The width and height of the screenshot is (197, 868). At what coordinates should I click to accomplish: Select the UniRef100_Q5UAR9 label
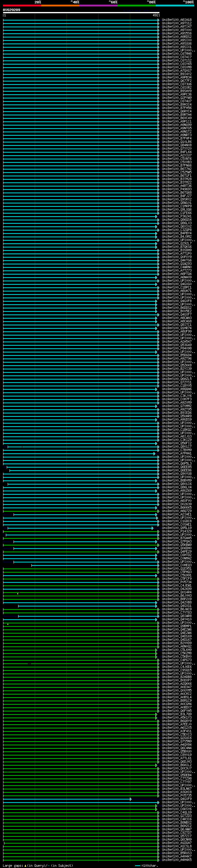[x=177, y=416]
